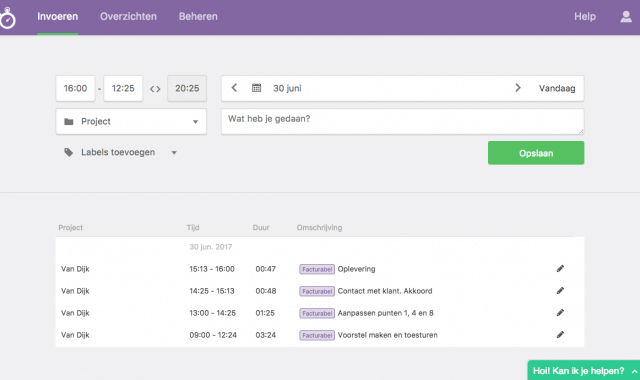Open the Project dropdown
The width and height of the screenshot is (640, 380).
coord(131,121)
